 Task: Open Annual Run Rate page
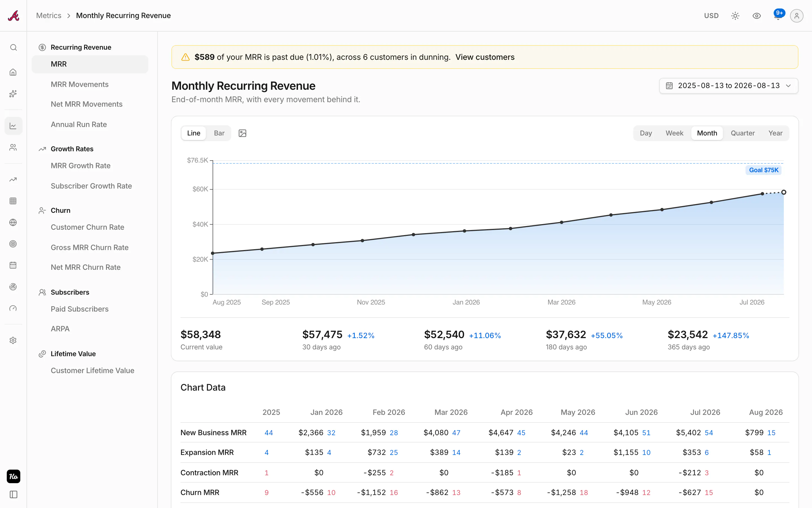(x=79, y=124)
